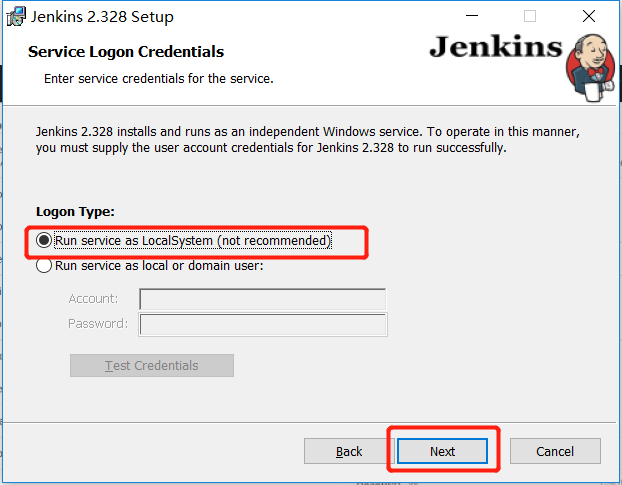Go back with the Back button
This screenshot has width=622, height=485.
tap(349, 451)
